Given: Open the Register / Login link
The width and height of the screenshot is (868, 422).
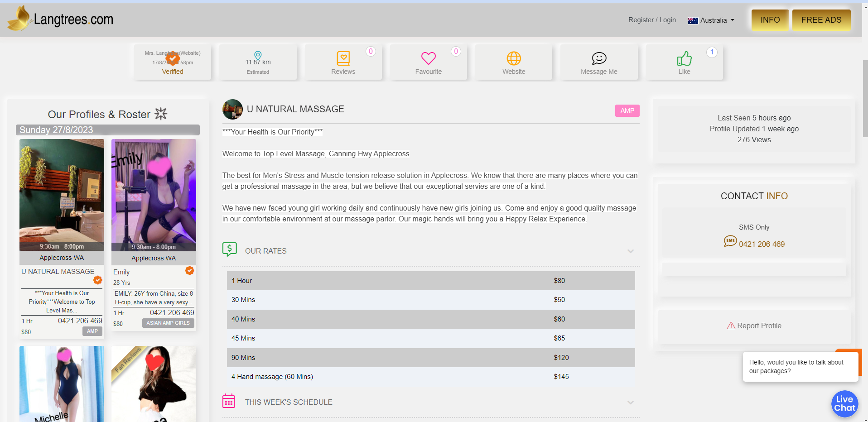Looking at the screenshot, I should click(652, 20).
